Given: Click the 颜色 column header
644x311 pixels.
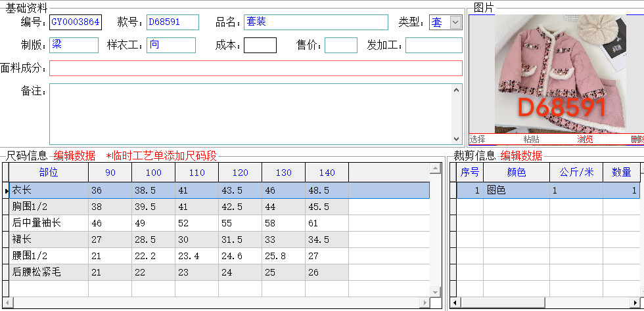Looking at the screenshot, I should [x=517, y=173].
